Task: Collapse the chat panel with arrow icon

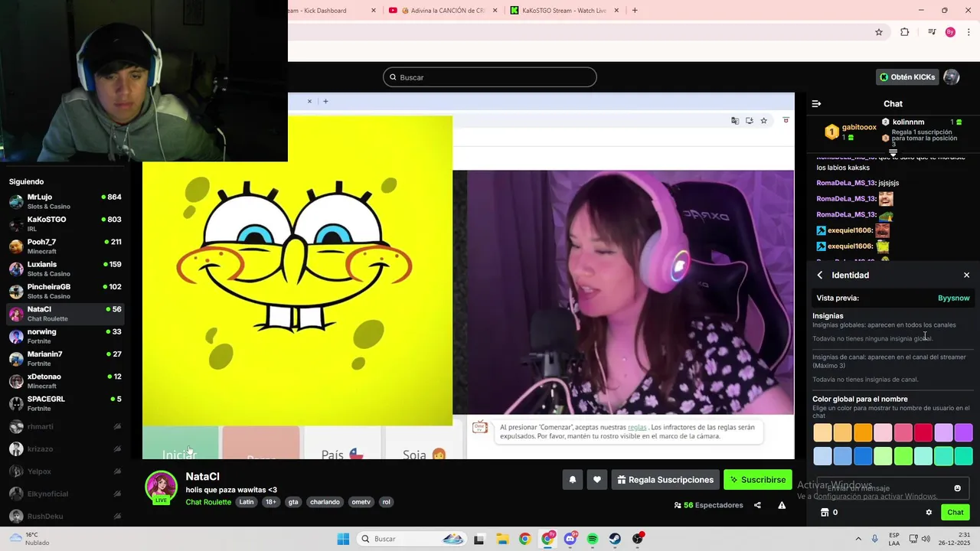Action: pyautogui.click(x=816, y=103)
